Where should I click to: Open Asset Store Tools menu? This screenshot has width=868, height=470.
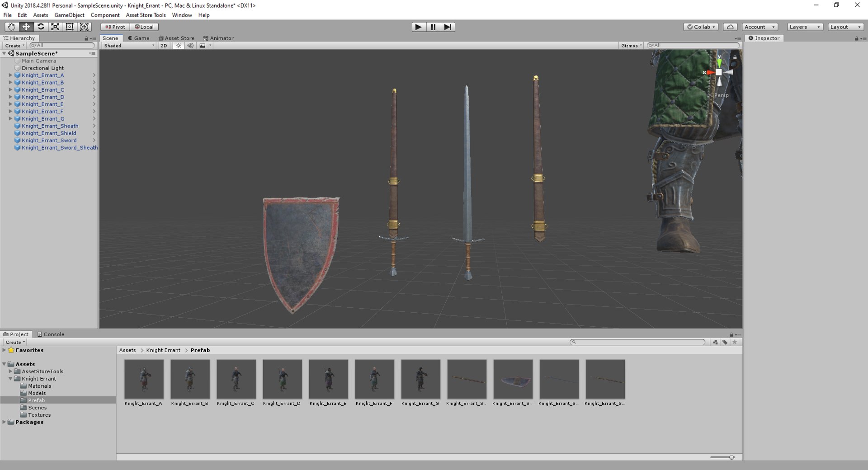click(146, 15)
